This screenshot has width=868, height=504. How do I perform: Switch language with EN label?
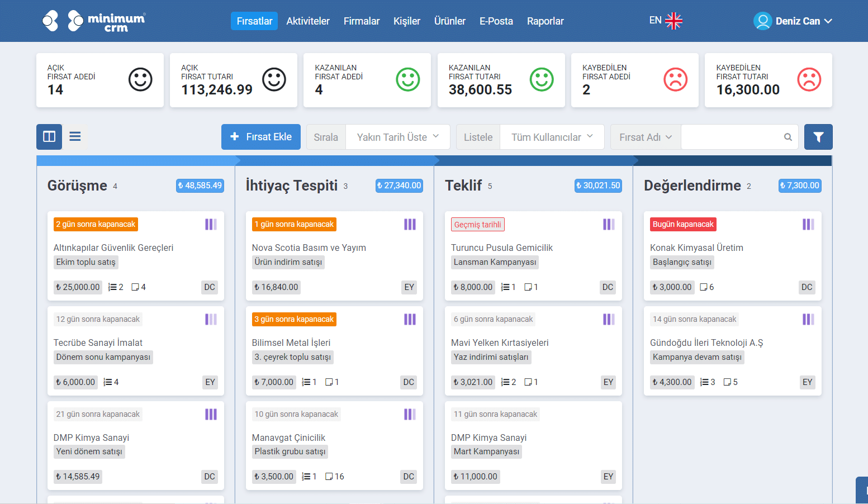(656, 21)
